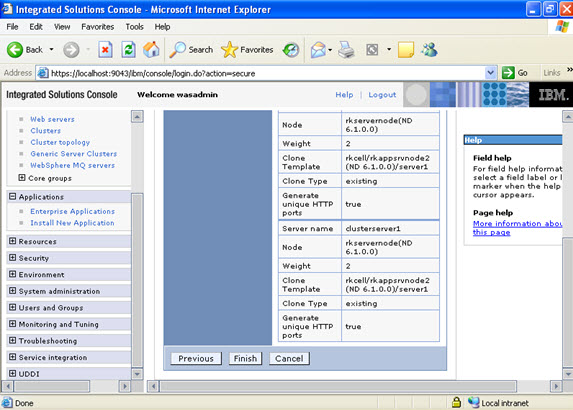This screenshot has width=573, height=410.
Task: Click the security lock icon in status bar
Action: [x=456, y=402]
